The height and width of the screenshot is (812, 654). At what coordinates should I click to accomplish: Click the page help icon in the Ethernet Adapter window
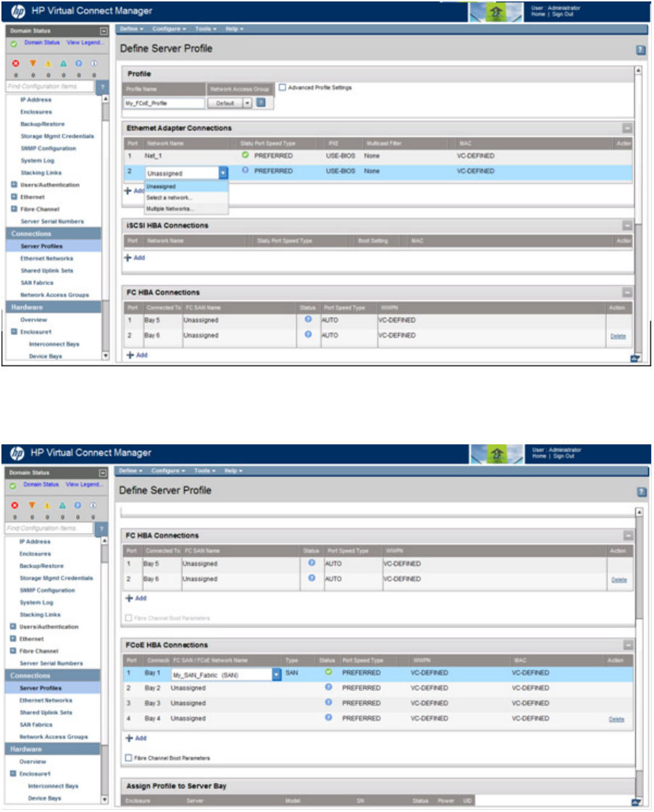[640, 50]
